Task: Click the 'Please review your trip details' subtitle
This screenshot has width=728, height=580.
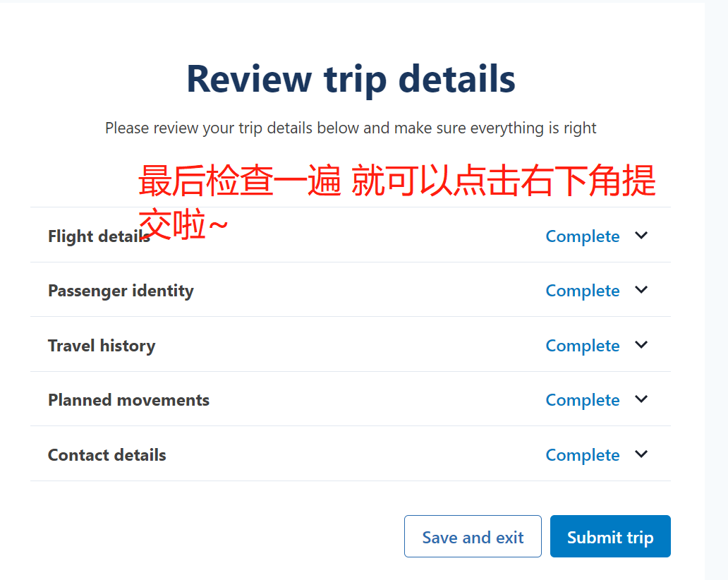Action: click(351, 128)
